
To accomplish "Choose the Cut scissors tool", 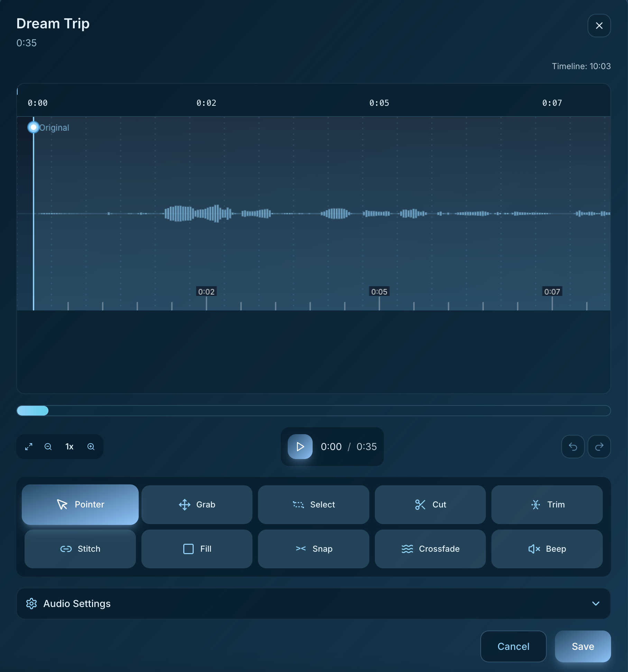I will click(430, 504).
